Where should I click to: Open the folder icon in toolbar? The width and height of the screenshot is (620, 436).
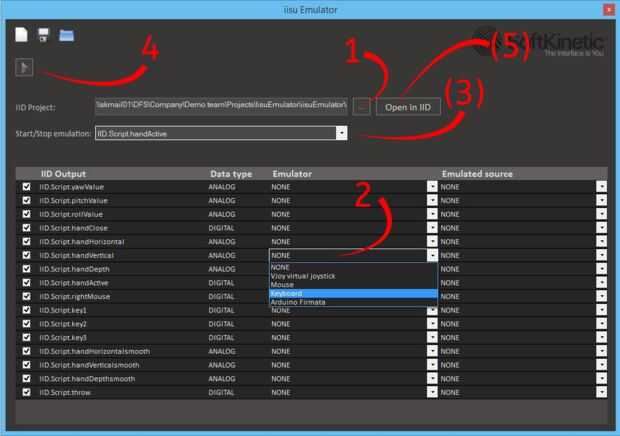pos(66,35)
